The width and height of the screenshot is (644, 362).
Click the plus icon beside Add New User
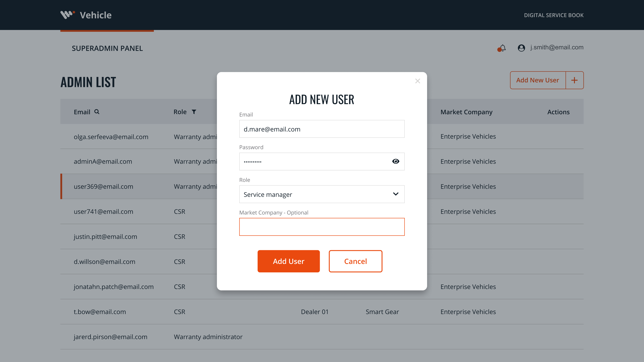(574, 80)
